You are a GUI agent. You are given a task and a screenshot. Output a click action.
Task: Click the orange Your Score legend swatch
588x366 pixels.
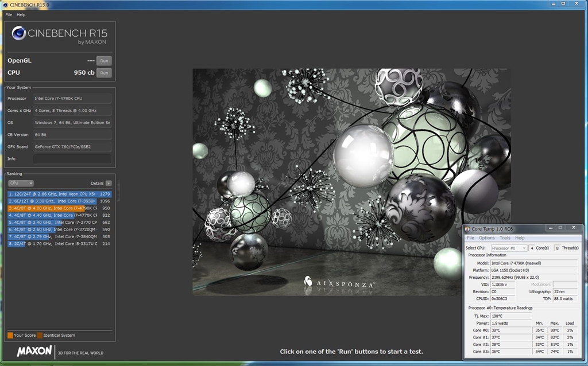[10, 335]
